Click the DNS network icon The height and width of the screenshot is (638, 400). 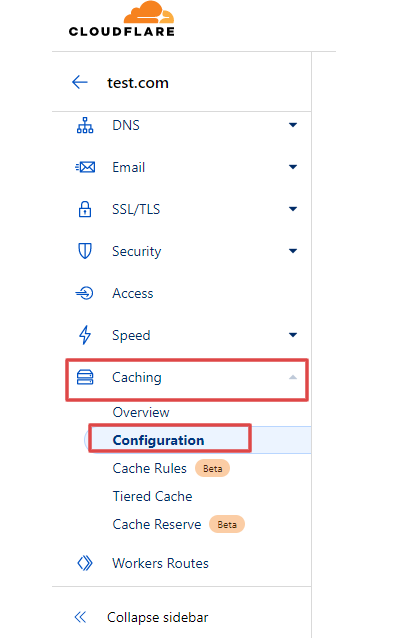[85, 125]
